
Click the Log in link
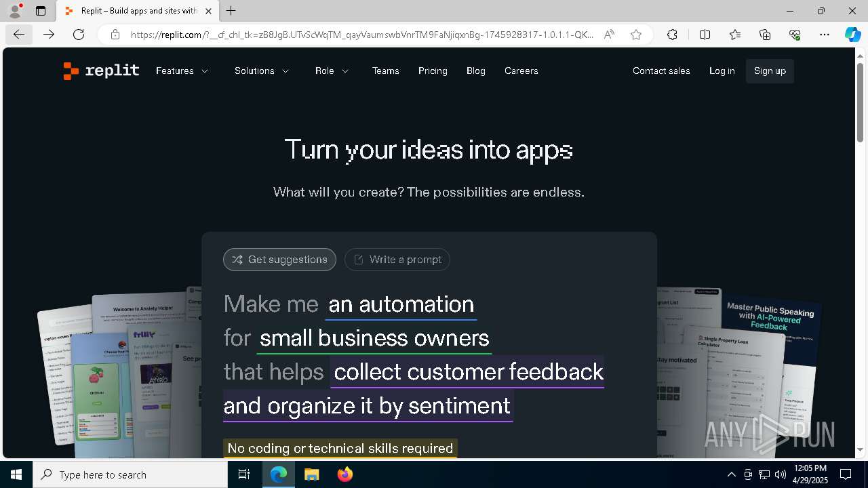pos(722,70)
